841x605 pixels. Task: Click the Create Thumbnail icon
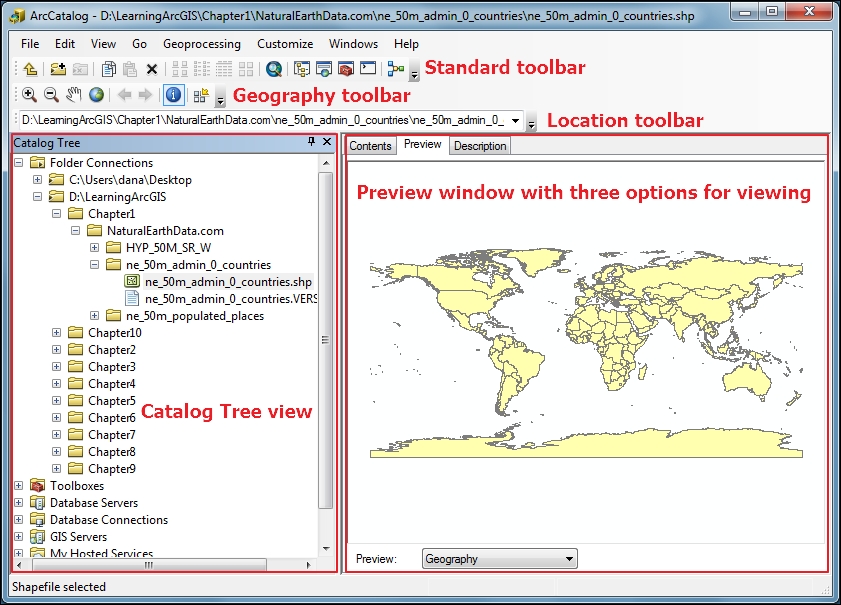[x=201, y=95]
